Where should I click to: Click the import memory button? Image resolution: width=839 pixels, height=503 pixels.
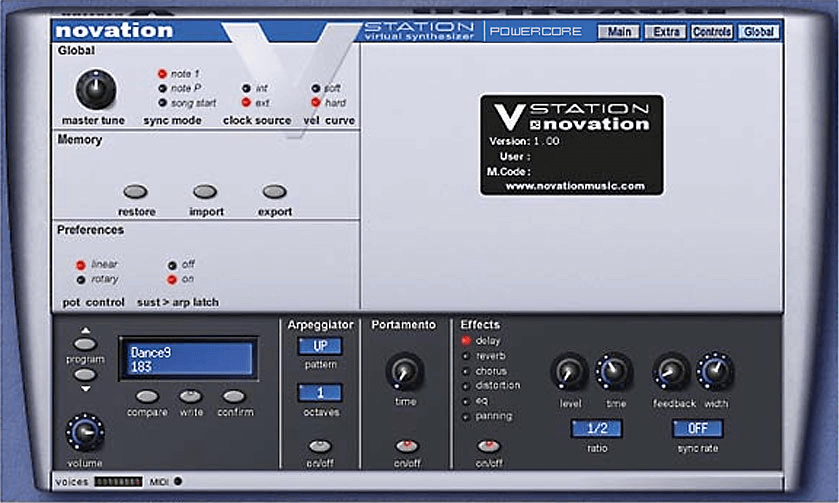[x=205, y=192]
